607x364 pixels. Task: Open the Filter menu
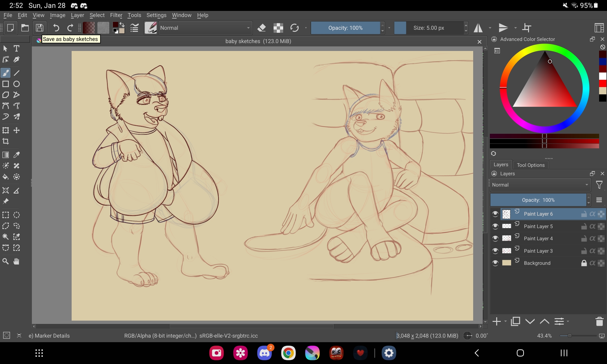coord(116,15)
